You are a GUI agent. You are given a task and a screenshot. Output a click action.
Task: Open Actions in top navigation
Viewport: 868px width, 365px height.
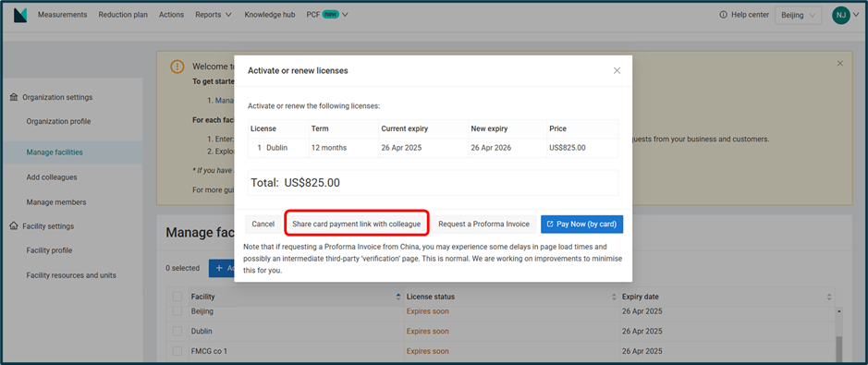(x=171, y=15)
